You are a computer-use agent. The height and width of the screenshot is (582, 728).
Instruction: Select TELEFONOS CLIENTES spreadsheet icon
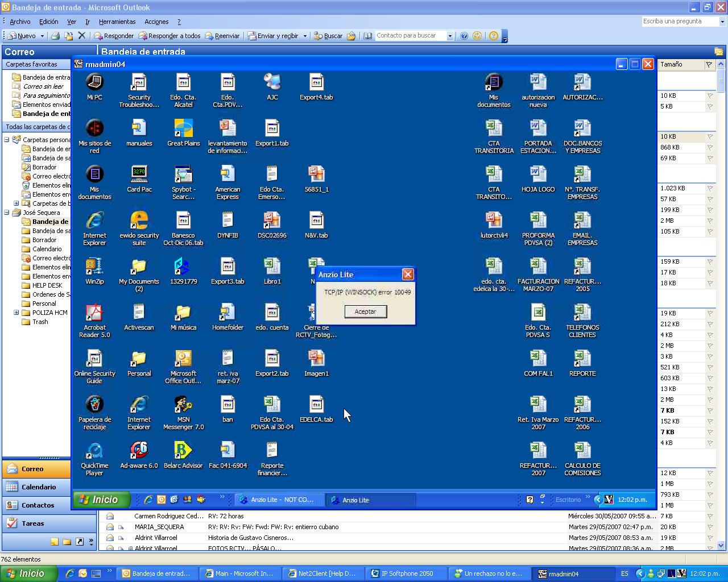tap(582, 321)
